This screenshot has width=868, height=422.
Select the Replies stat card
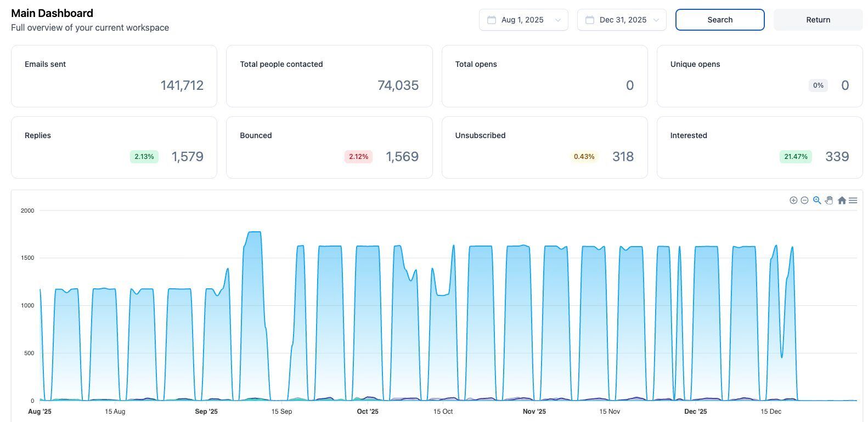114,147
